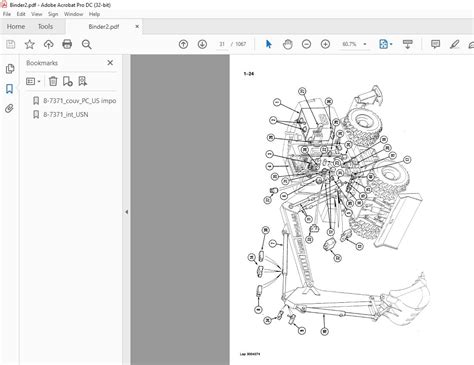The image size is (474, 365).
Task: Click the fit page view icon
Action: [384, 44]
